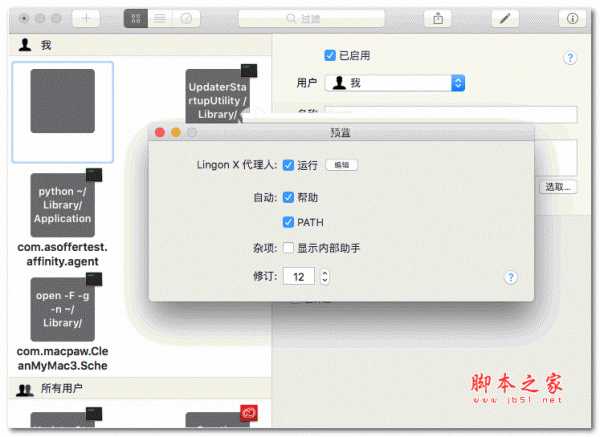Add a new job with plus button
The image size is (600, 437).
[x=86, y=18]
